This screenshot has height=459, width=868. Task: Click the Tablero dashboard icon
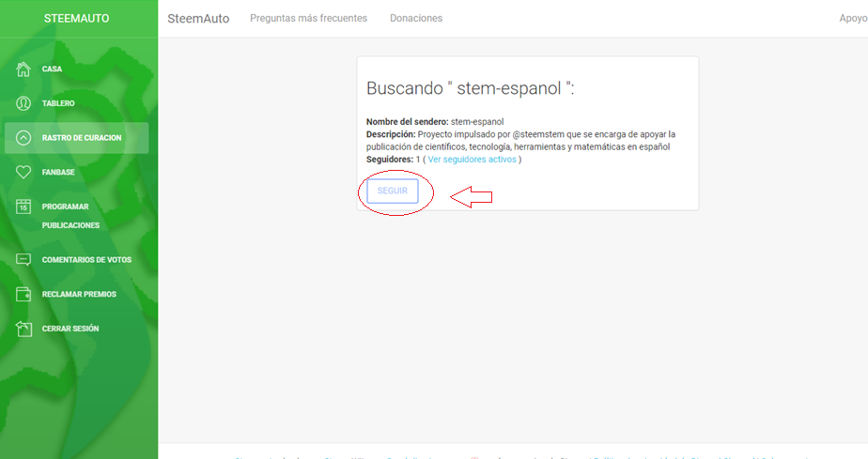pyautogui.click(x=23, y=103)
